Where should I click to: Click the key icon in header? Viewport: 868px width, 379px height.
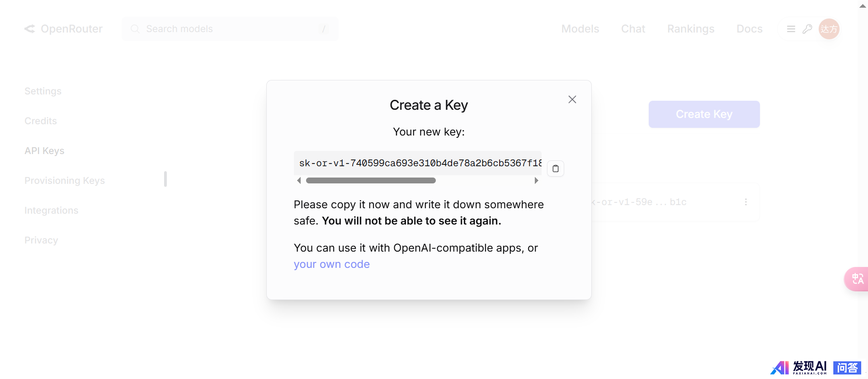pos(807,29)
